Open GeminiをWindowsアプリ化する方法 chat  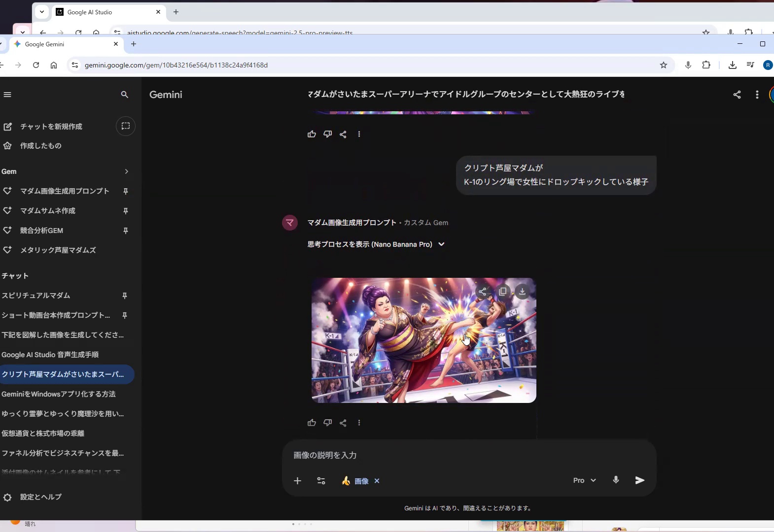pyautogui.click(x=58, y=394)
